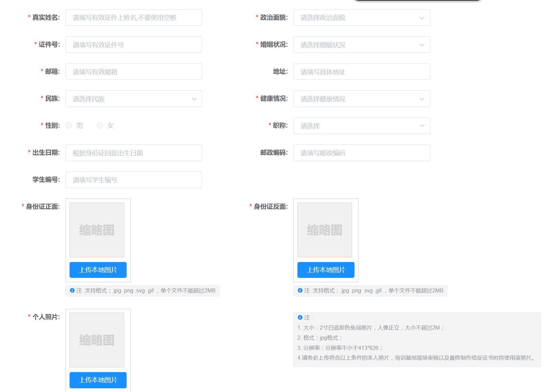Open the 职称 dropdown

(x=361, y=126)
